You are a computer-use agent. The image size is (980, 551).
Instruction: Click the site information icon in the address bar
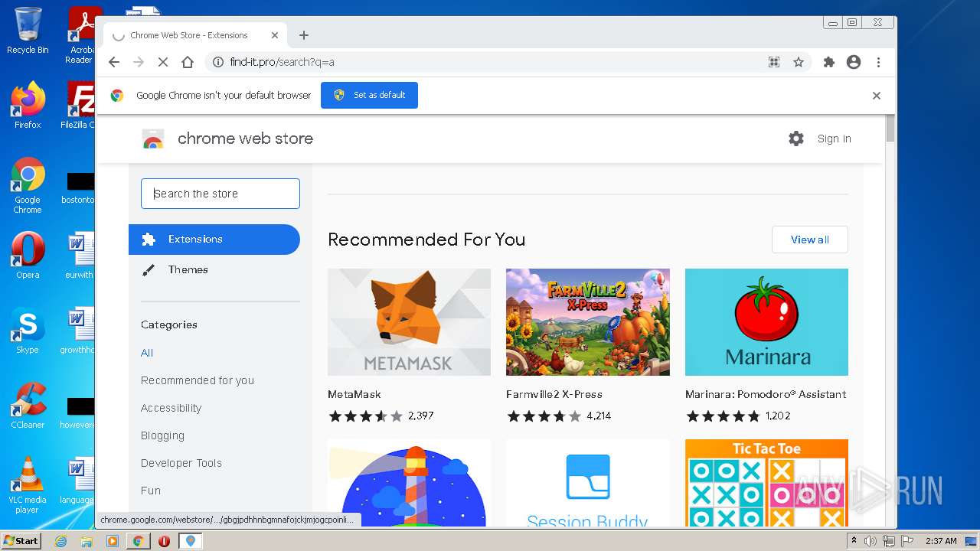coord(218,62)
